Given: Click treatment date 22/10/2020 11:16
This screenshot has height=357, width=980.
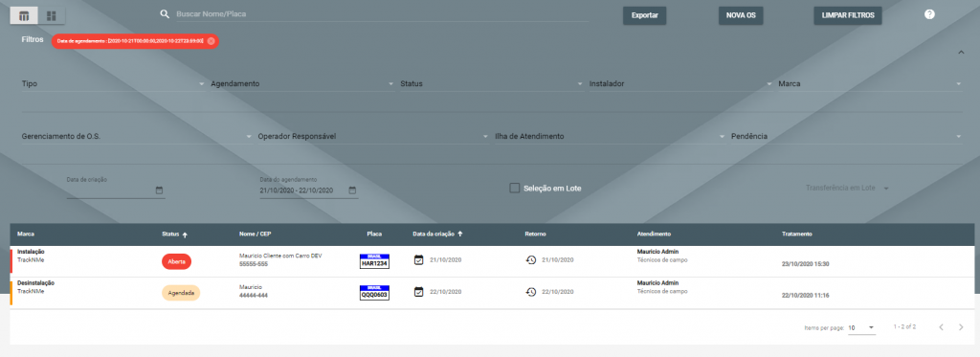Looking at the screenshot, I should pos(805,295).
